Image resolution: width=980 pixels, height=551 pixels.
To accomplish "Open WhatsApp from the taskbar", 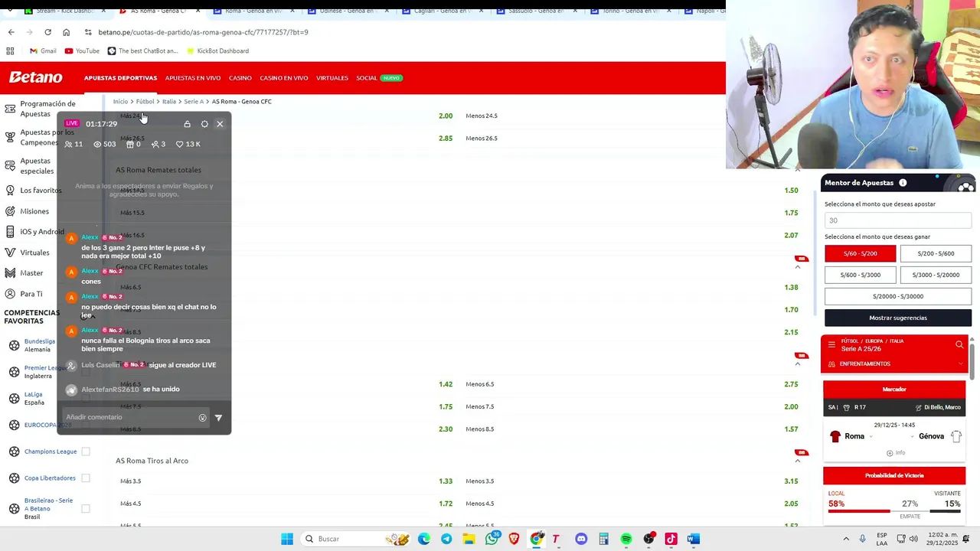I will tap(492, 539).
